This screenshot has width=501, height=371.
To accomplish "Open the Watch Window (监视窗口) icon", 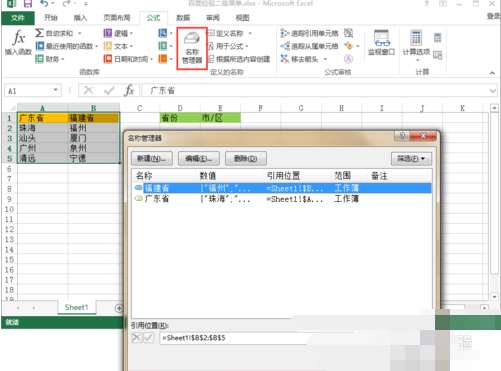I will 381,43.
